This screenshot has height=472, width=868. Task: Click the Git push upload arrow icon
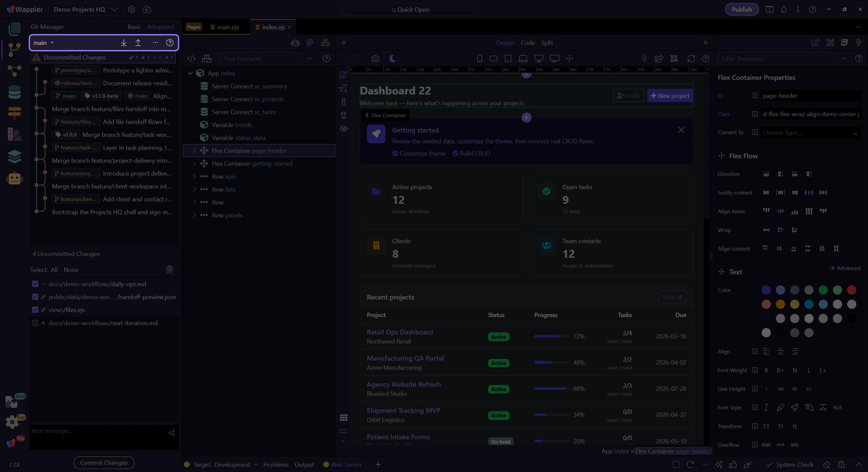[138, 43]
